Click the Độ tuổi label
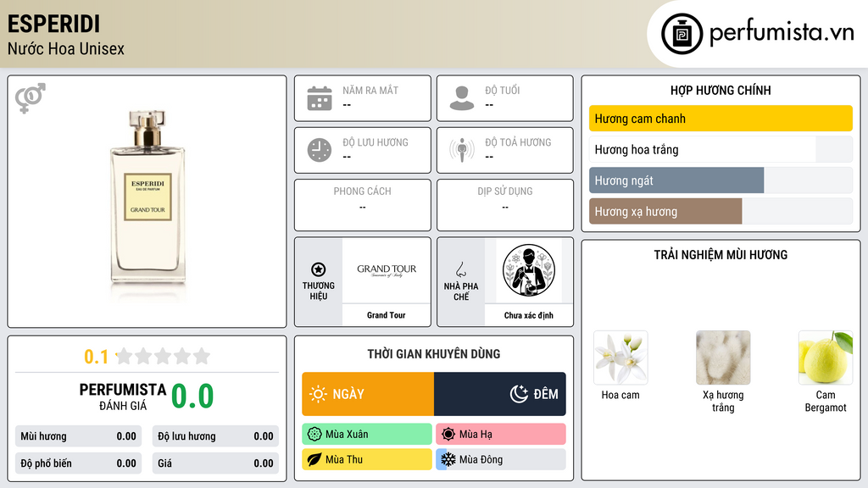 coord(503,90)
